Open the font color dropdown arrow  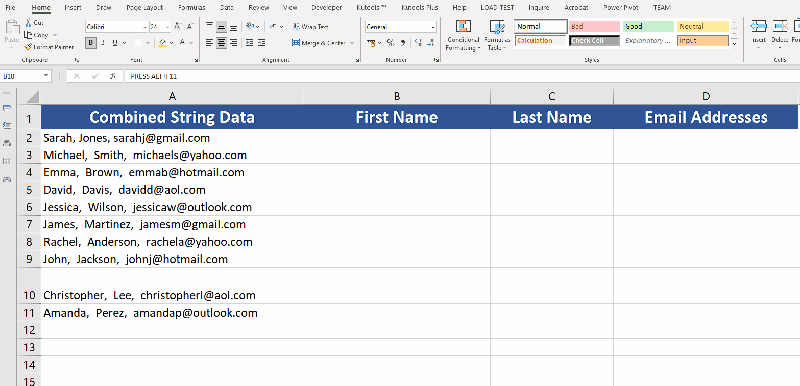click(191, 43)
